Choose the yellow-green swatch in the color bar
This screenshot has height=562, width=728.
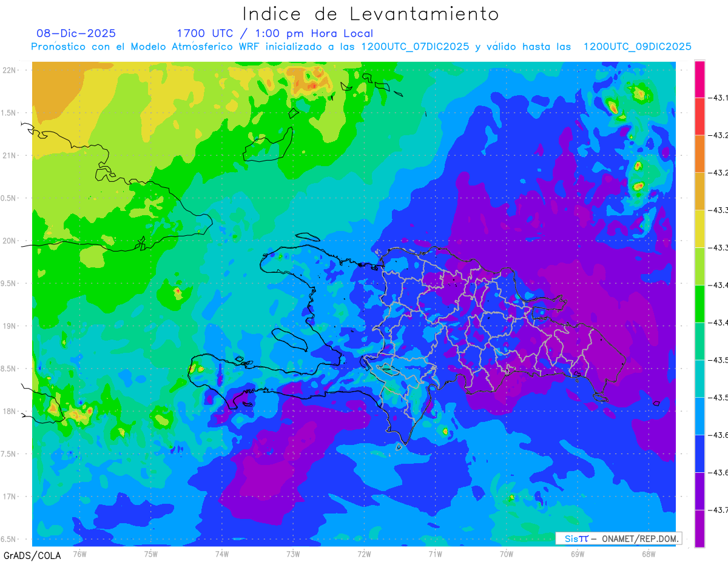tap(699, 266)
